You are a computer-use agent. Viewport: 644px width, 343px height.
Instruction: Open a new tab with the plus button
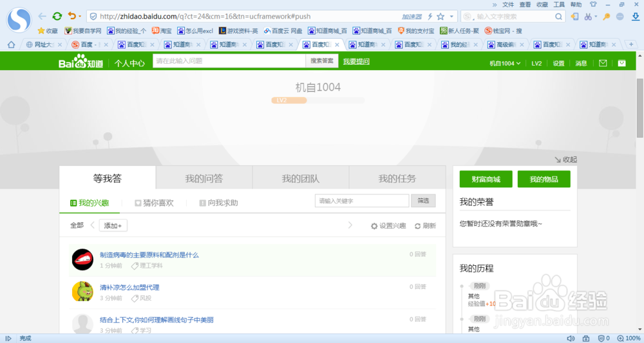[x=631, y=44]
